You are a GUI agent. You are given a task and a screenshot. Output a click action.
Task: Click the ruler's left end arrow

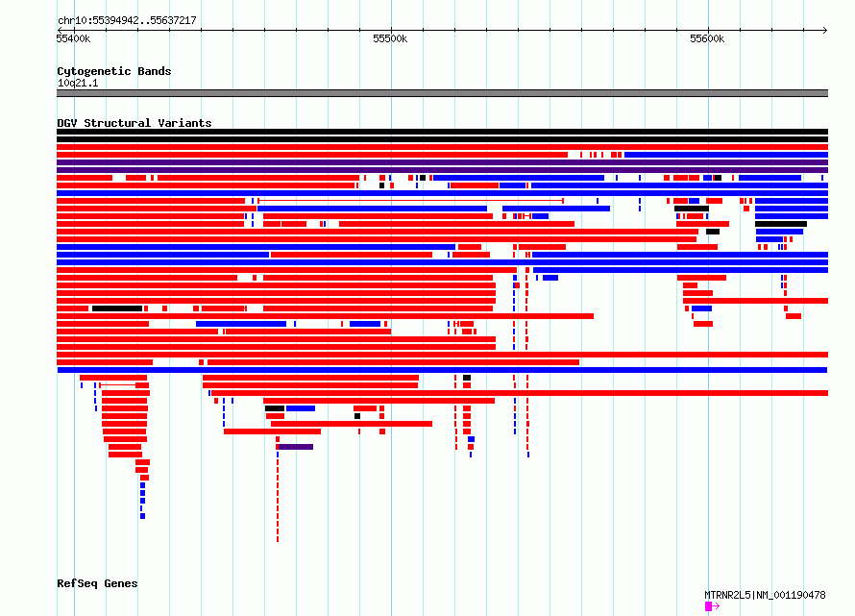[60, 30]
